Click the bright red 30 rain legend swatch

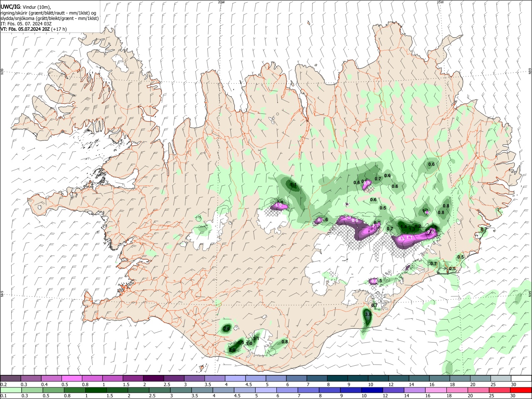tap(521, 390)
